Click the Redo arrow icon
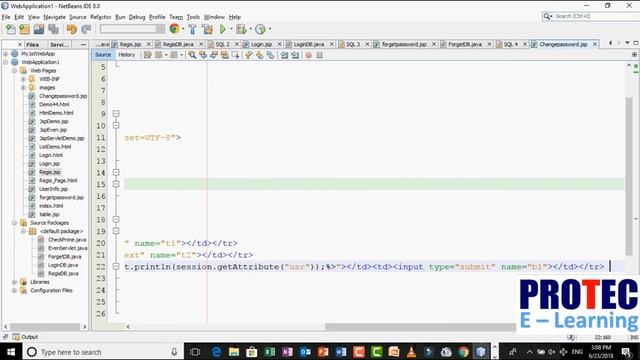 click(x=86, y=29)
